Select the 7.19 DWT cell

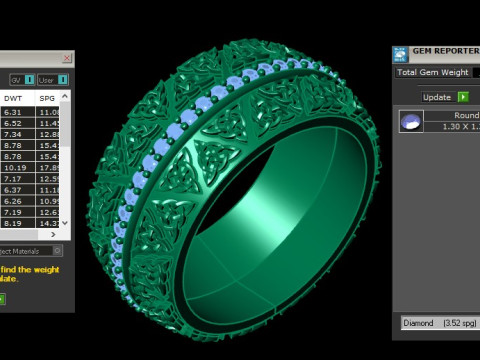pyautogui.click(x=18, y=212)
